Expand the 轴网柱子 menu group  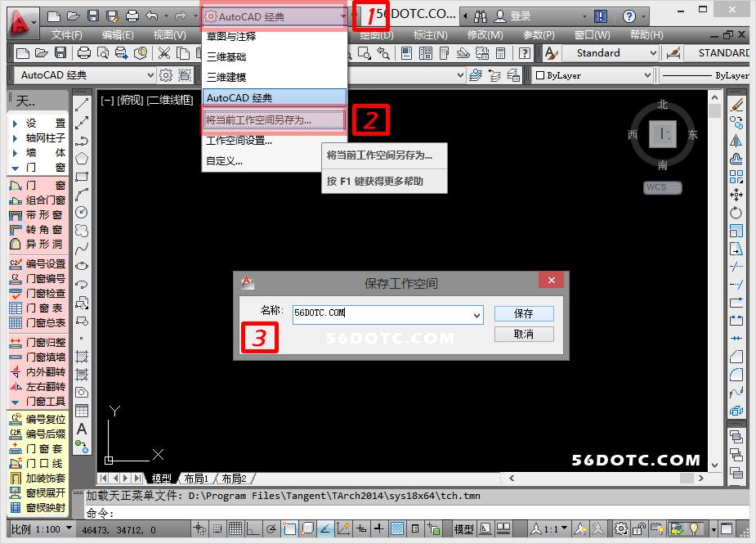pos(37,137)
